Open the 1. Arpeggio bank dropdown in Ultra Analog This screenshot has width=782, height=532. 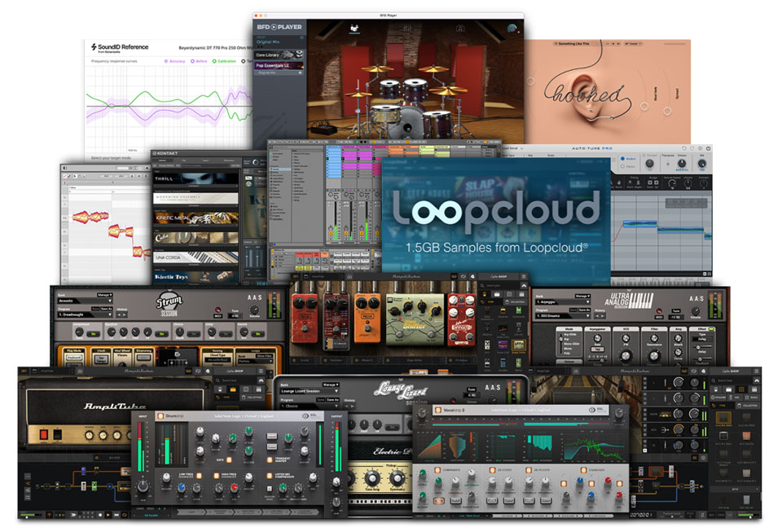[x=563, y=302]
